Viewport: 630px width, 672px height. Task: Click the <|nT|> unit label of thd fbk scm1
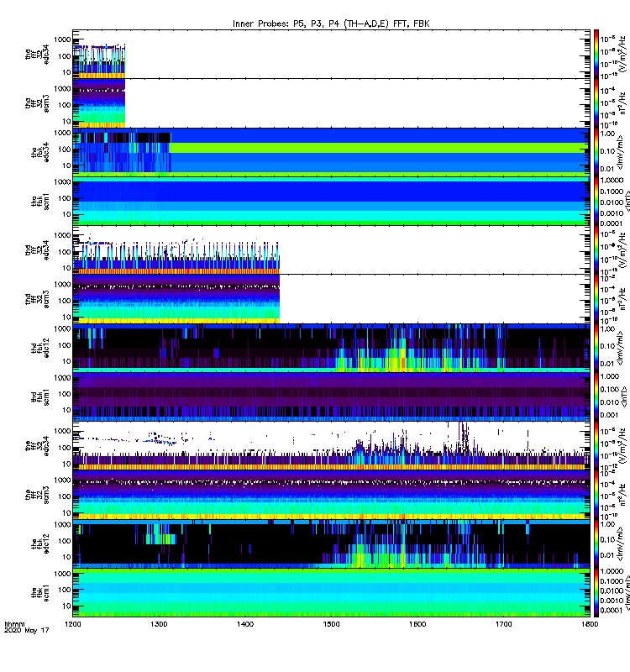625,396
